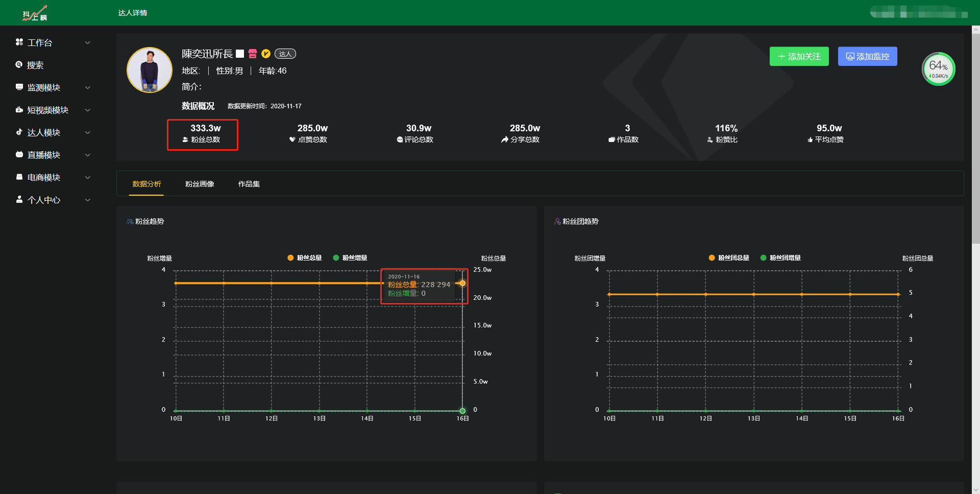Click the 10日 data point on the 粉丝团总量 line
Viewport: 980px width, 494px height.
click(609, 294)
